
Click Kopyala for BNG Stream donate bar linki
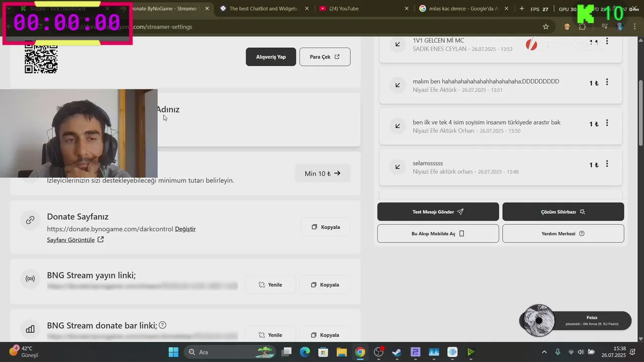(325, 335)
